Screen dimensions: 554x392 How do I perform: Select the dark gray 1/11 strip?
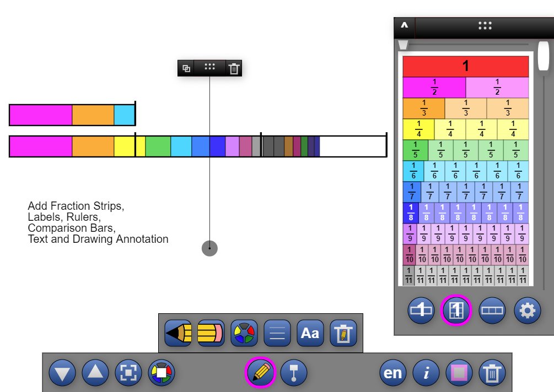[x=409, y=275]
